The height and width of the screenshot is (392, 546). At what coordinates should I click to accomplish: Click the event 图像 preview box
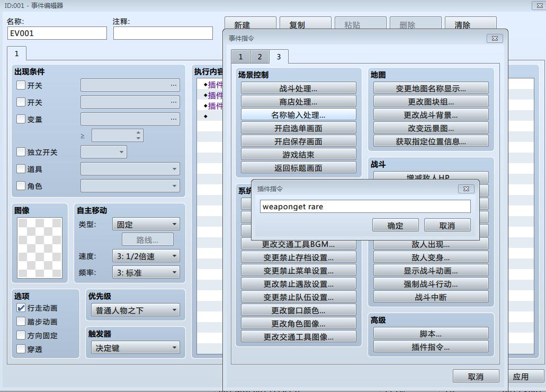click(x=40, y=248)
